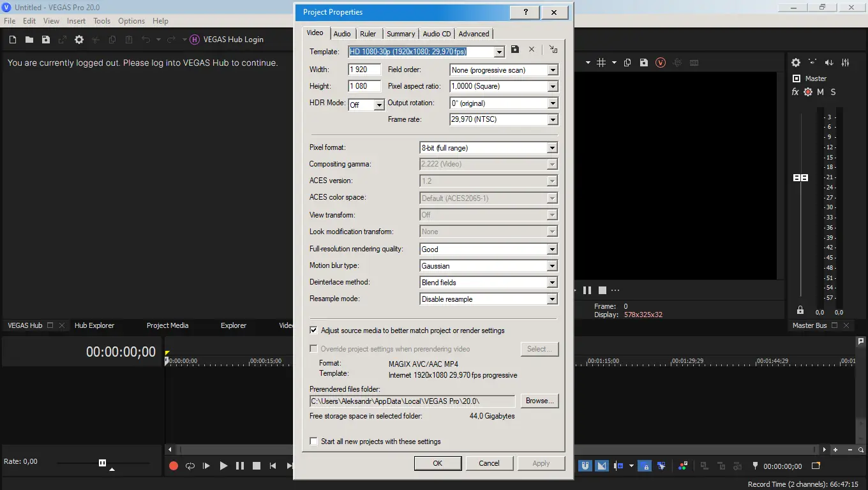Switch to the Ruler tab

tap(368, 34)
